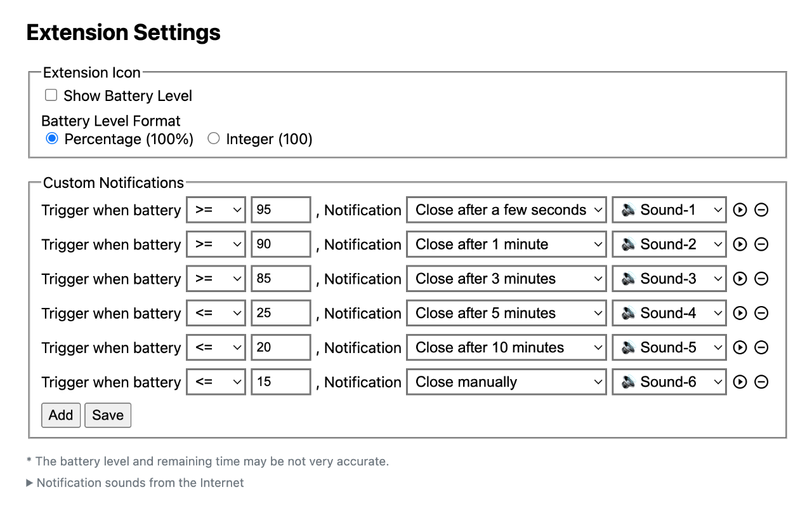Click the Save button
This screenshot has width=812, height=508.
(x=108, y=415)
